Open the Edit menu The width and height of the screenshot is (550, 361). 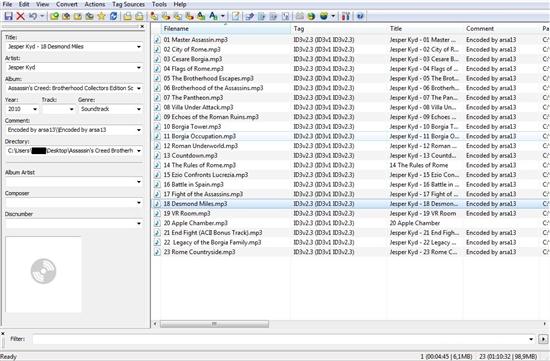(24, 4)
